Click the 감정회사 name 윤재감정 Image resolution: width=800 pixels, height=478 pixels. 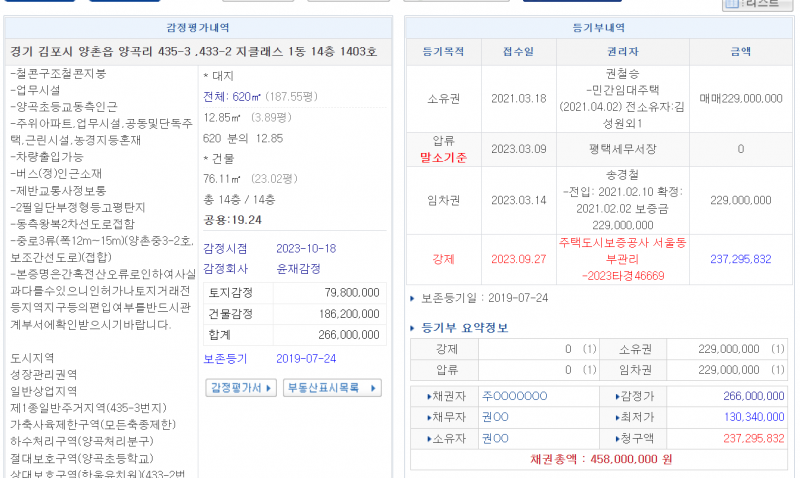299,269
